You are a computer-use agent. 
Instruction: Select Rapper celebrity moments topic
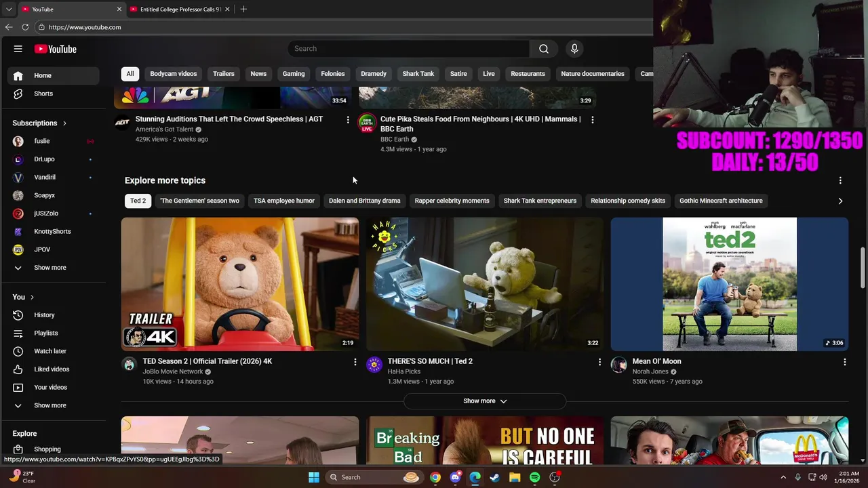[452, 201]
